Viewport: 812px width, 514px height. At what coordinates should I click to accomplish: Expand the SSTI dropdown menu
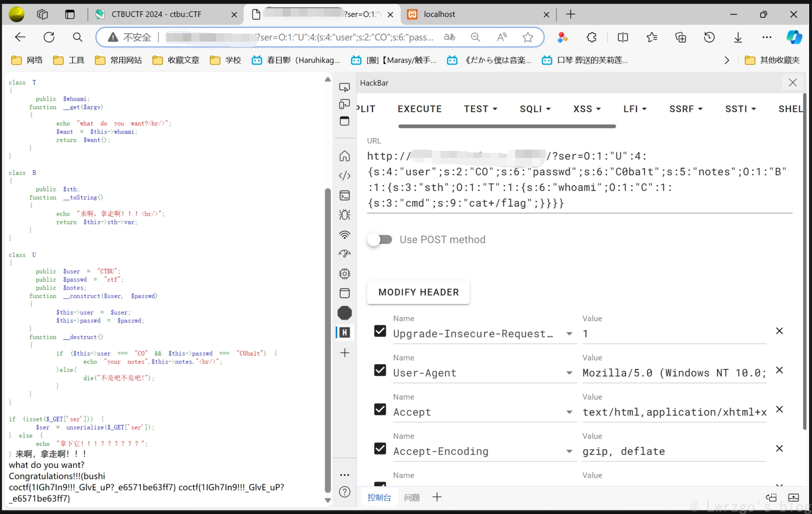click(x=741, y=109)
